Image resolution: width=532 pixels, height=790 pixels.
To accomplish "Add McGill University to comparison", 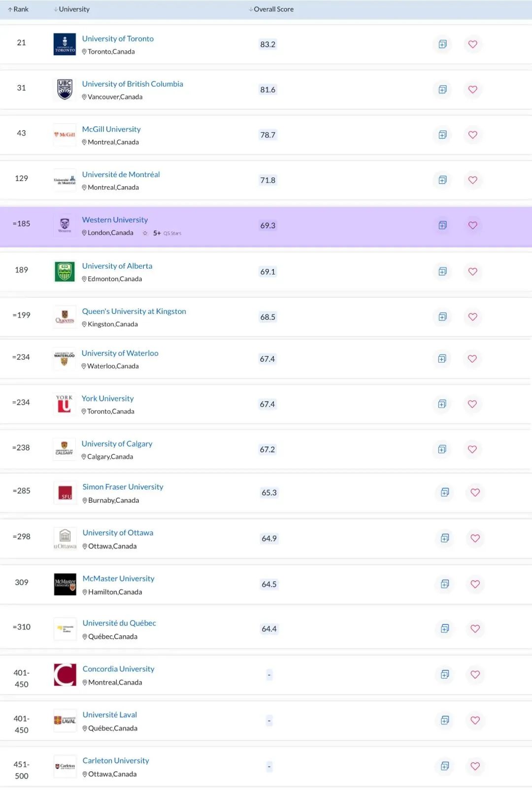I will click(x=442, y=135).
